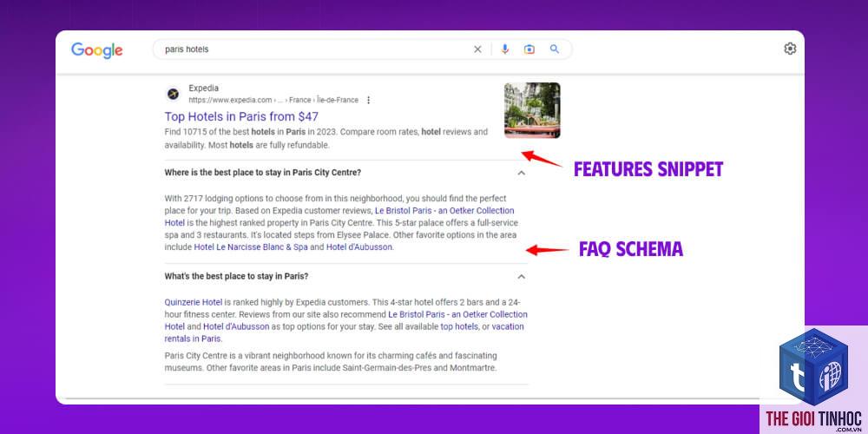The image size is (868, 434).
Task: Collapse "Where is the best place to stay in Paris City Centre?"
Action: tap(521, 173)
